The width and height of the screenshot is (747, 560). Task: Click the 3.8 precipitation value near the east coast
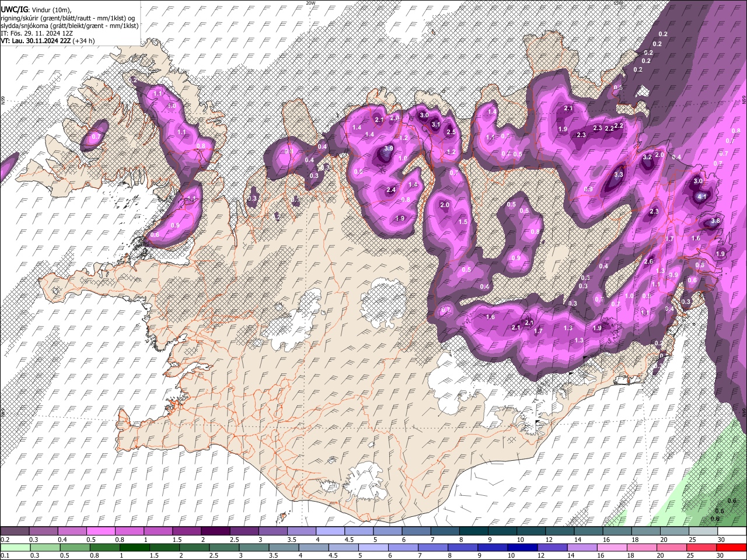715,222
